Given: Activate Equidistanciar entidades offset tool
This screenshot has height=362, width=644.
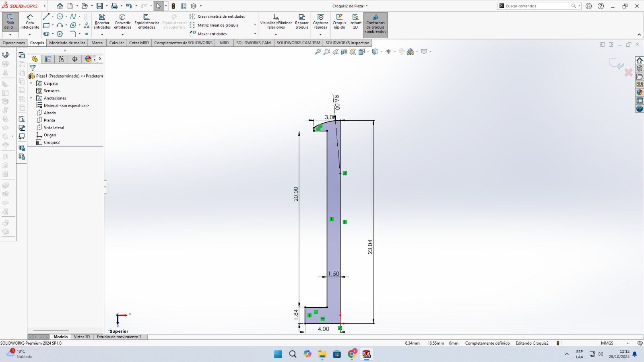Looking at the screenshot, I should click(147, 22).
